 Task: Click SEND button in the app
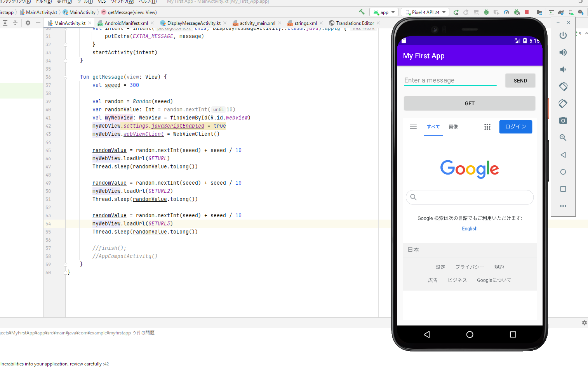520,80
